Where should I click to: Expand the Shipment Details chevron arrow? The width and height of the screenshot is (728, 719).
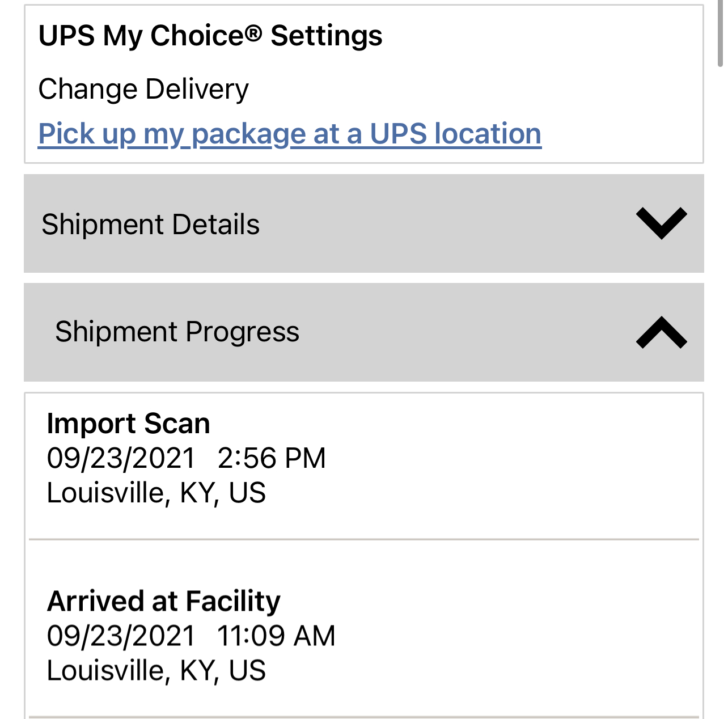(x=661, y=223)
